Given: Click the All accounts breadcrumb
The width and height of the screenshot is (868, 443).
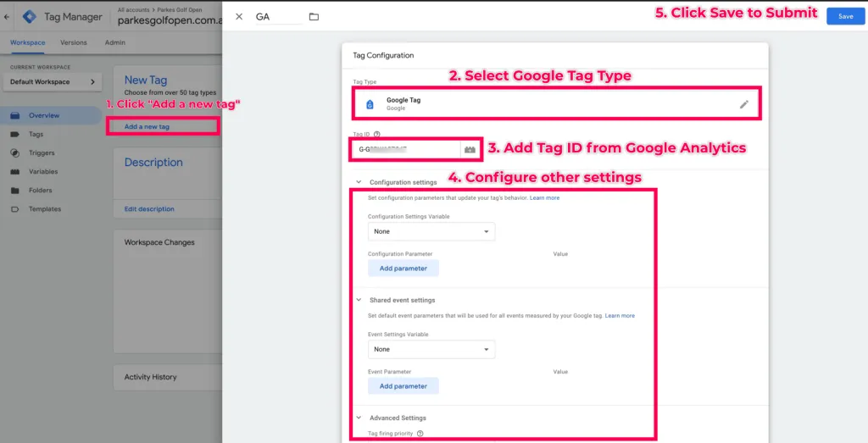Looking at the screenshot, I should tap(131, 10).
